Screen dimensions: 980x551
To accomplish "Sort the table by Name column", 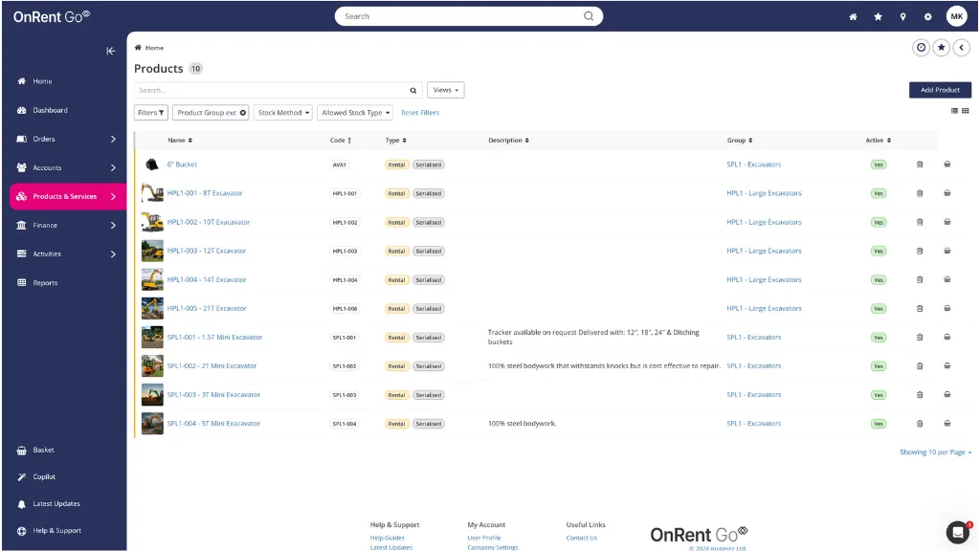I will [180, 140].
